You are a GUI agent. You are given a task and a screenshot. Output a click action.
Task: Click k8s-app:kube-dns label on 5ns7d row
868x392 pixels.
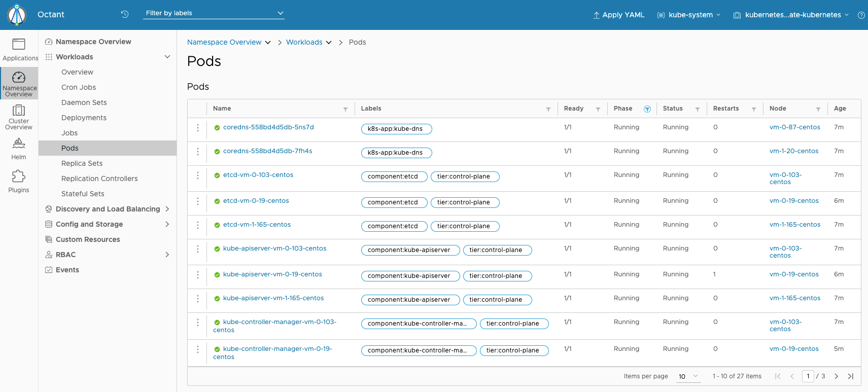coord(396,129)
